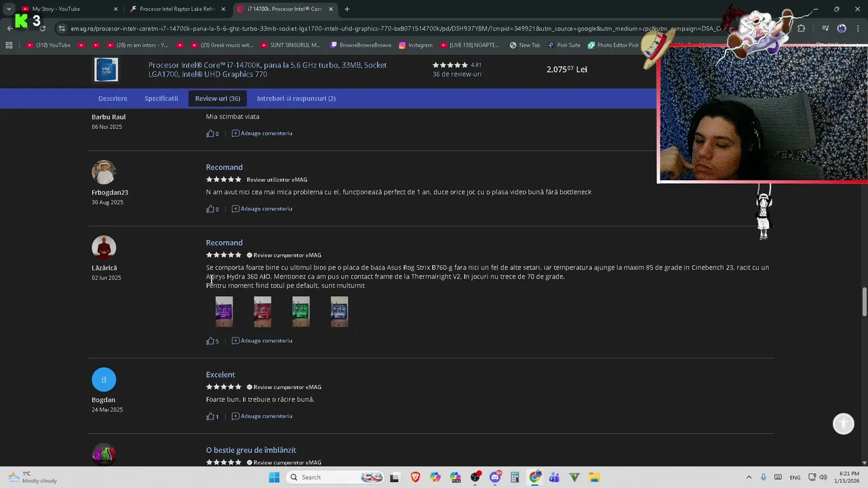Open File Explorer from taskbar
The height and width of the screenshot is (488, 868).
(594, 477)
